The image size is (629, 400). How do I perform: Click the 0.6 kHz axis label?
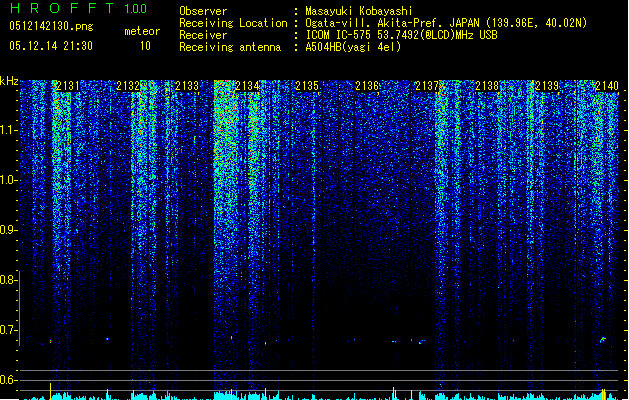pos(8,380)
